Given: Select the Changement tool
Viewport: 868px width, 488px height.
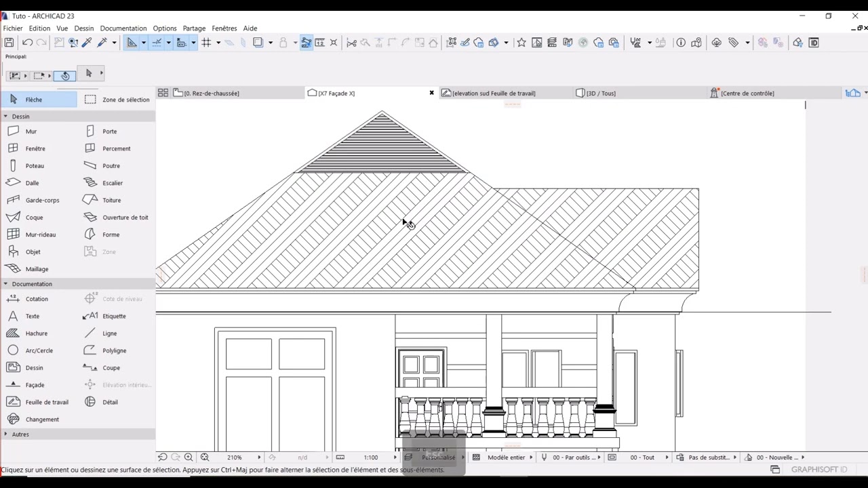Looking at the screenshot, I should coord(39,420).
